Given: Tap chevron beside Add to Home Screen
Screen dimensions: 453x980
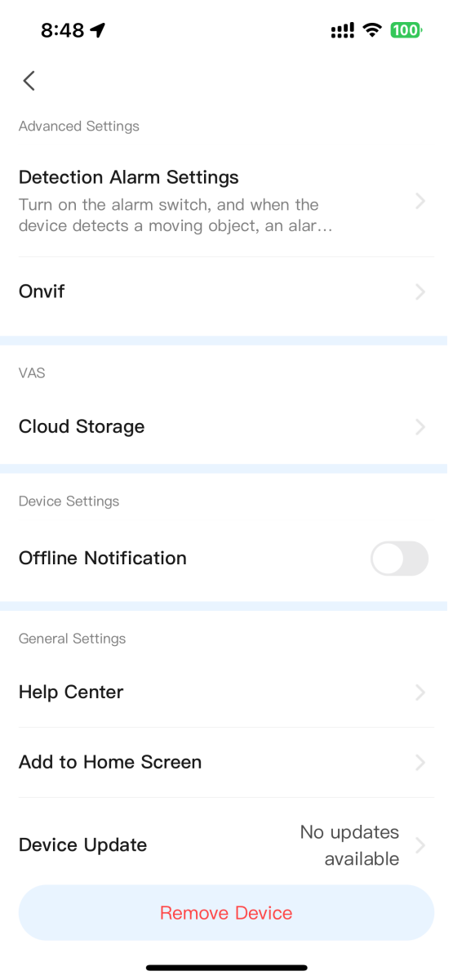Looking at the screenshot, I should (x=420, y=763).
